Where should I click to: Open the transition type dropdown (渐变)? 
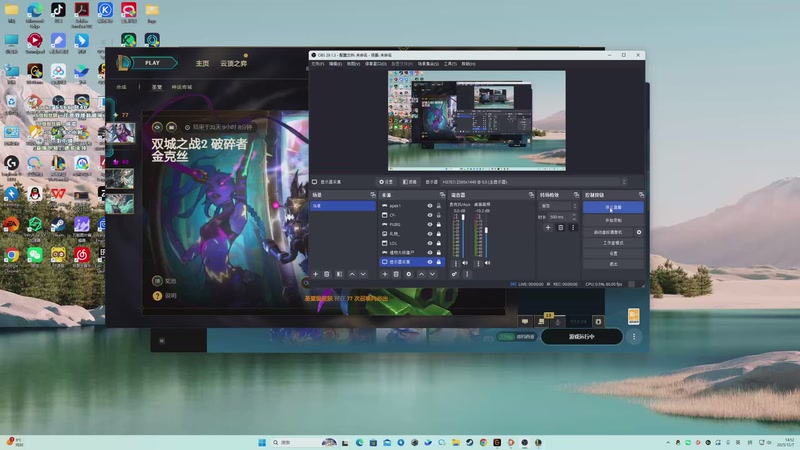point(558,206)
